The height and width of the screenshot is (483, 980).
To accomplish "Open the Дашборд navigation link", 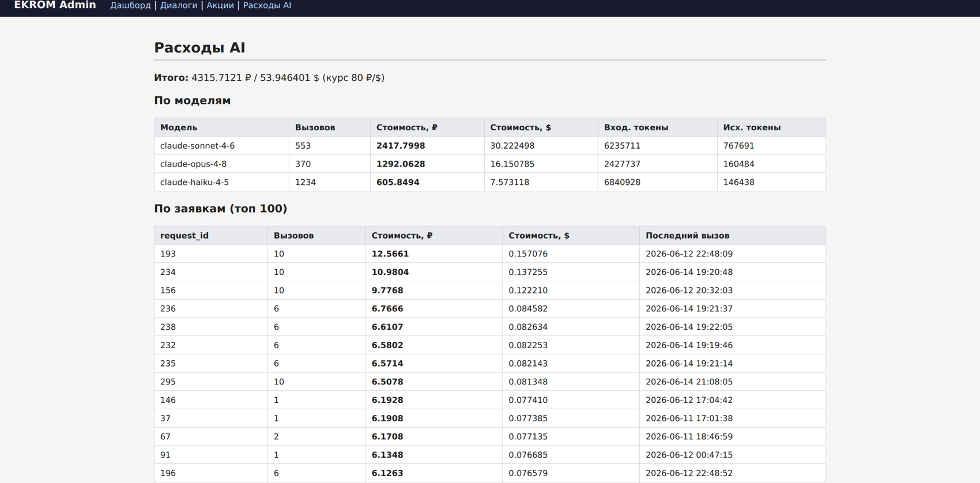I will click(x=130, y=5).
